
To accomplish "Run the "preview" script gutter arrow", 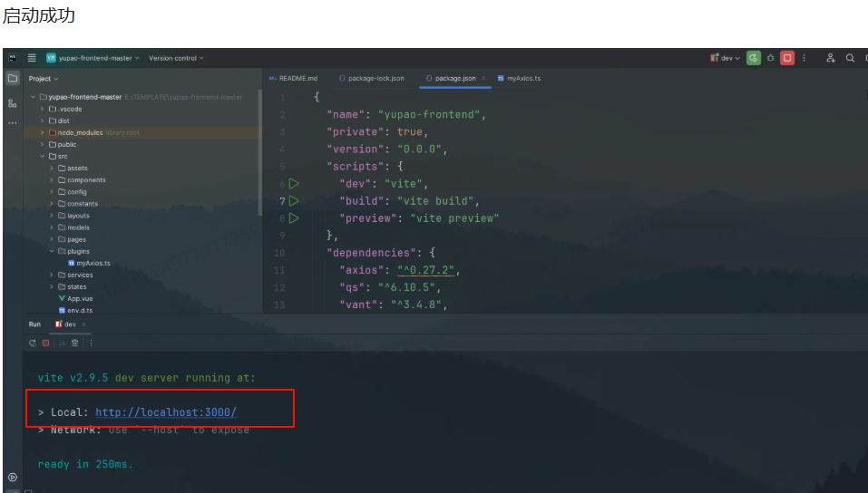I will point(294,218).
